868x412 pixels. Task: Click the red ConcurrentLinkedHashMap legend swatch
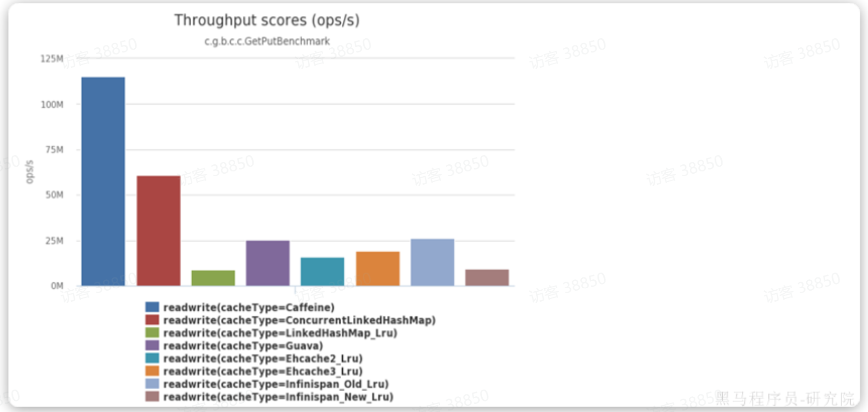coord(152,320)
